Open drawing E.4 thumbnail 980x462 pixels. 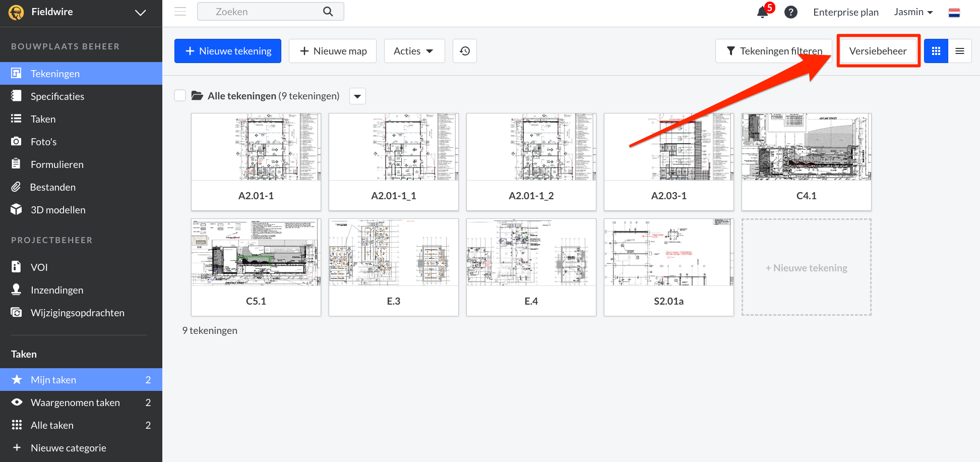tap(531, 267)
